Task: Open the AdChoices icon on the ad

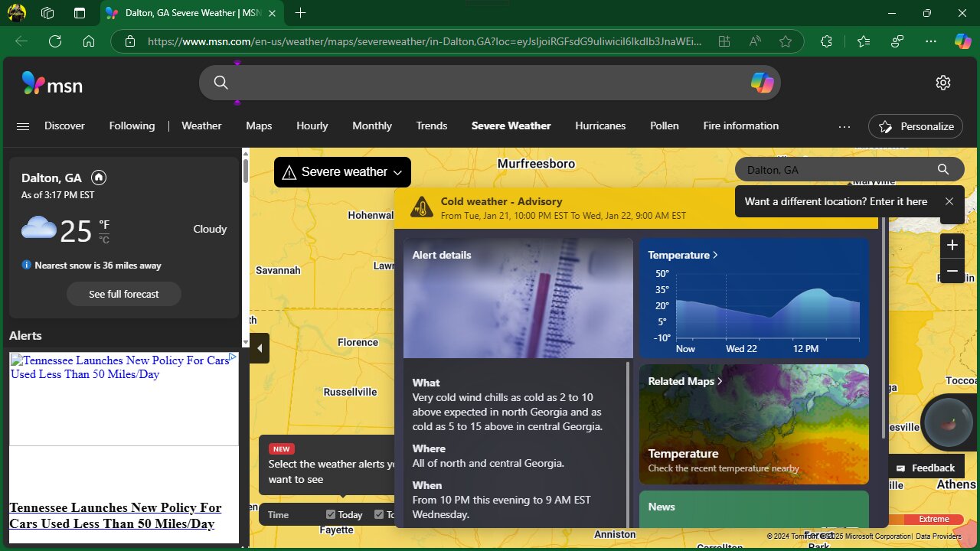Action: pyautogui.click(x=234, y=357)
